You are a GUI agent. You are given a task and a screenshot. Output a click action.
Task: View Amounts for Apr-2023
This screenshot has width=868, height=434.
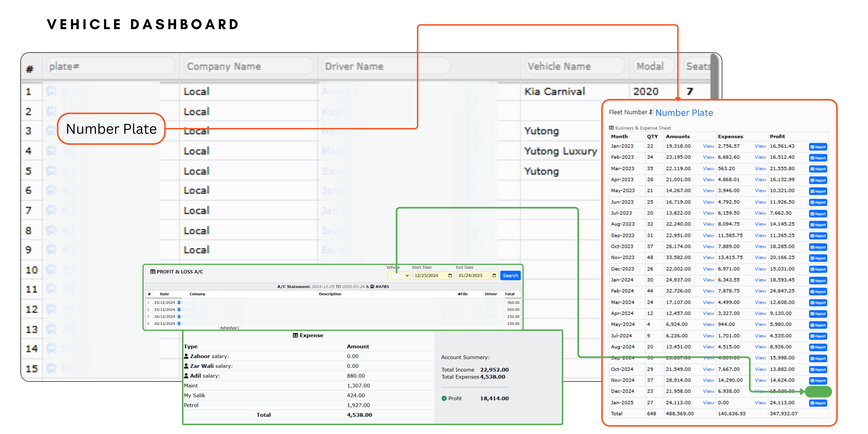click(x=708, y=180)
